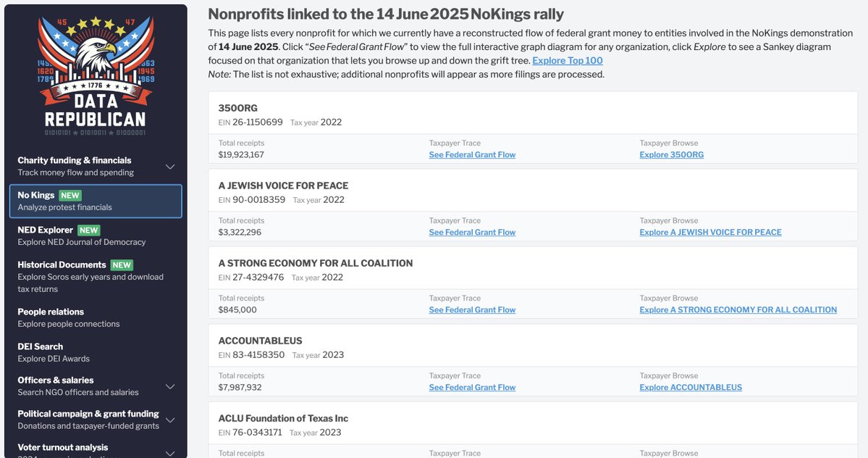
Task: Click the NEW badge beside Historical Documents
Action: 122,265
